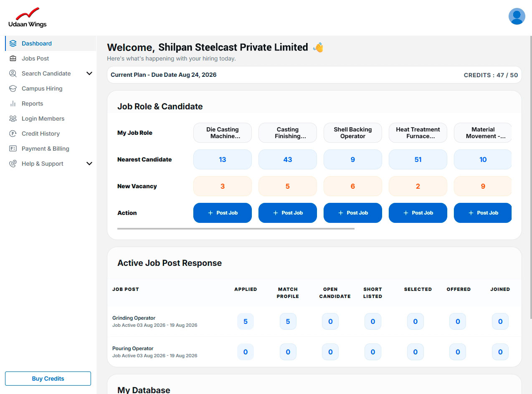This screenshot has height=394, width=532.
Task: Select the Die Casting Machine job role
Action: click(223, 133)
